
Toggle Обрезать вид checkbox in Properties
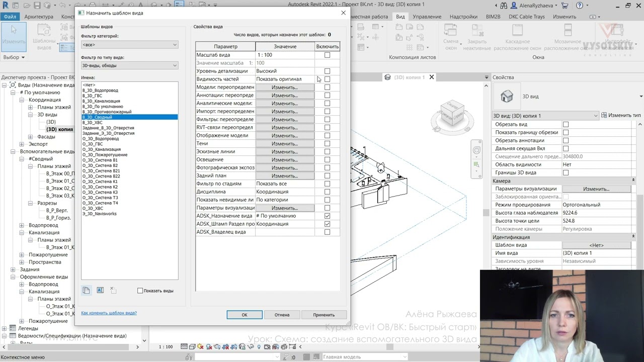(x=566, y=124)
